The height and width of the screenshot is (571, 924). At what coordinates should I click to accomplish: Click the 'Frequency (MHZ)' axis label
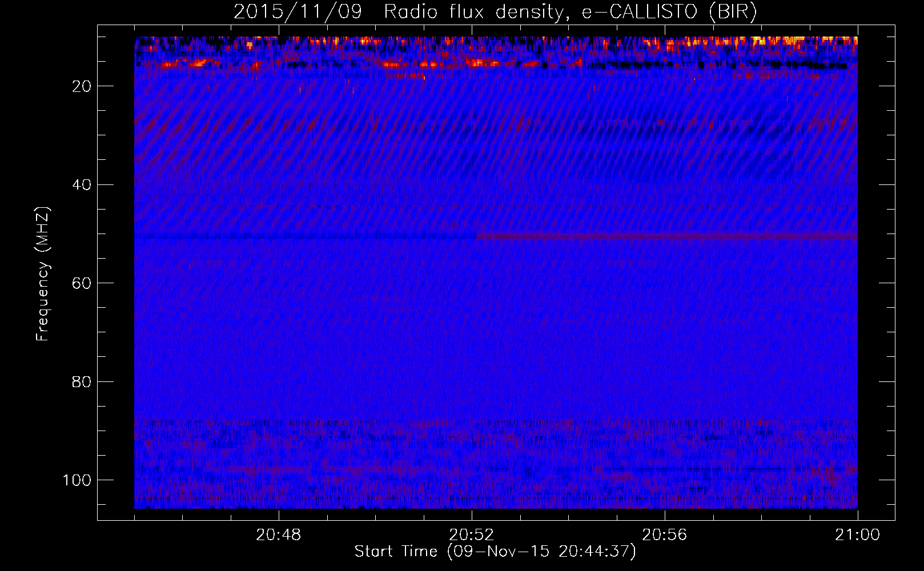43,274
